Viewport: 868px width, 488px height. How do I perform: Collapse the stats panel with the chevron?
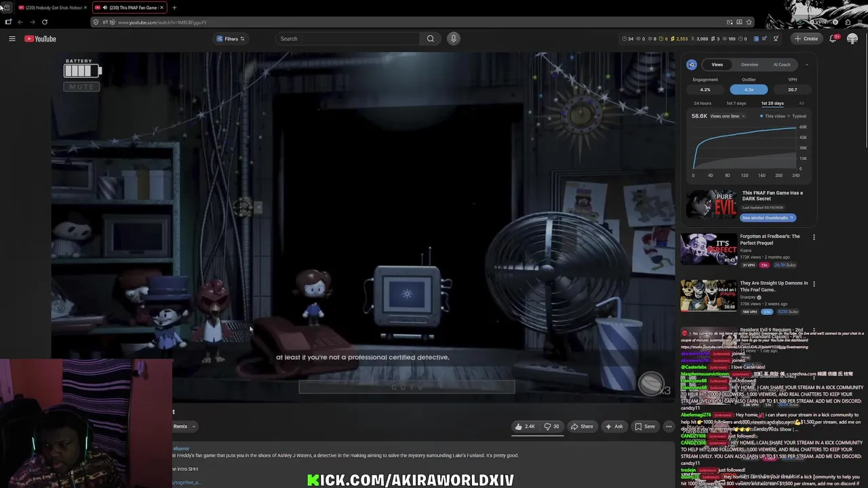coord(806,64)
